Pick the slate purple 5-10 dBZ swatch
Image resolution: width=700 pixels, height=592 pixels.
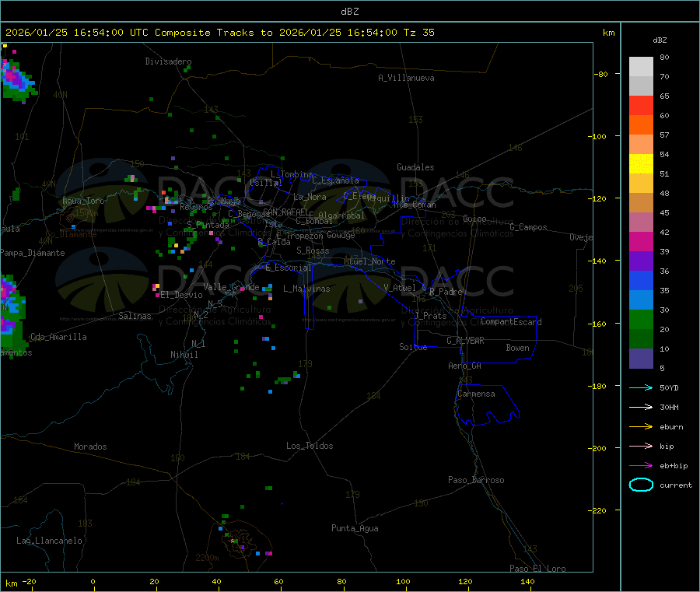(641, 359)
